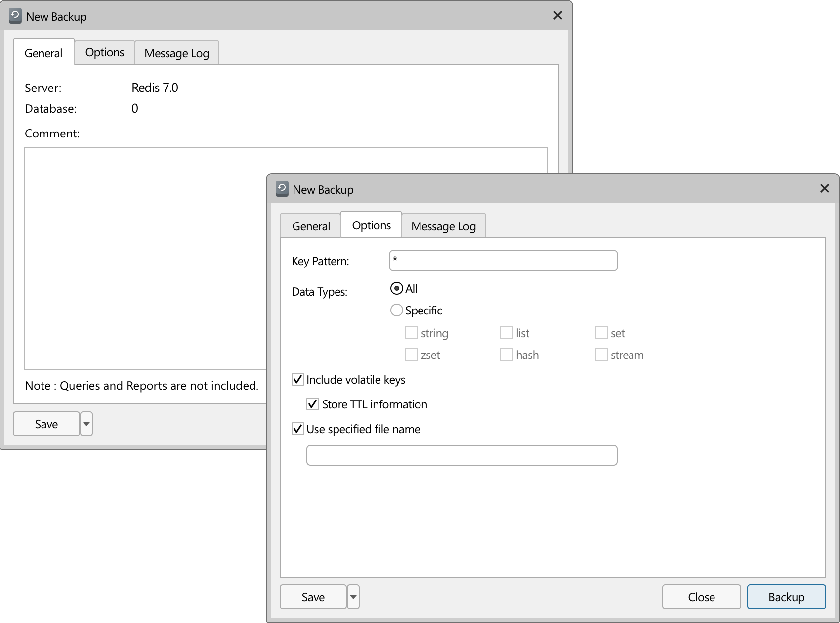Tick the hash checkbox
Screen dimensions: 840x623
pos(506,355)
